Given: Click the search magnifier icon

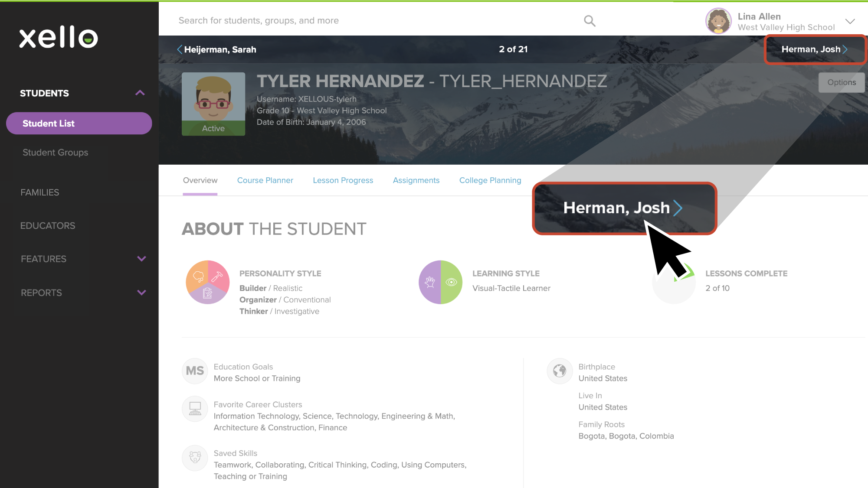Looking at the screenshot, I should tap(590, 21).
